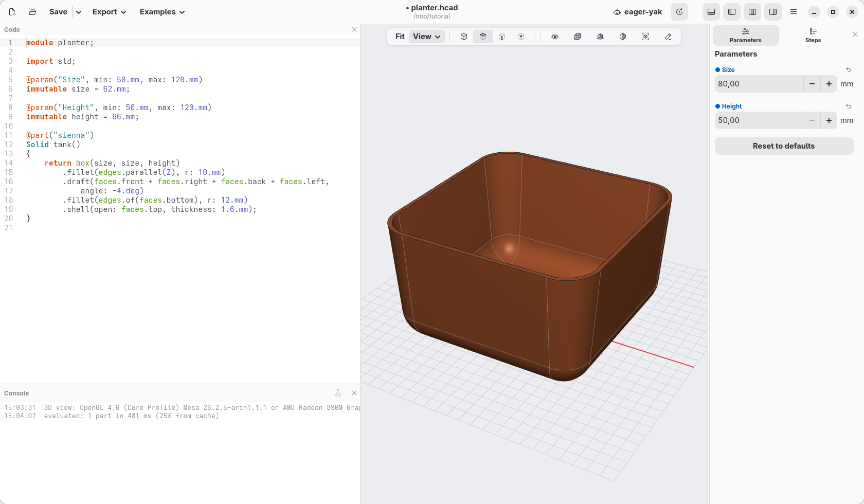Click the wireframe box icon in viewport toolbar
This screenshot has width=864, height=504.
point(578,37)
